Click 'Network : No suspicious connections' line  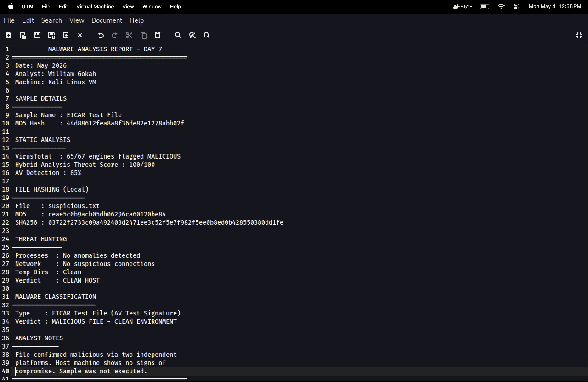[85, 264]
